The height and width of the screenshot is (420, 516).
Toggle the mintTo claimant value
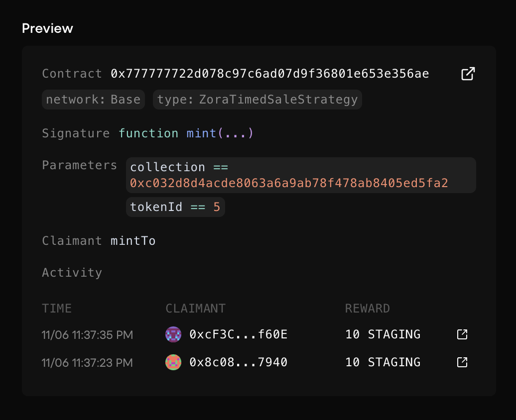click(x=133, y=240)
